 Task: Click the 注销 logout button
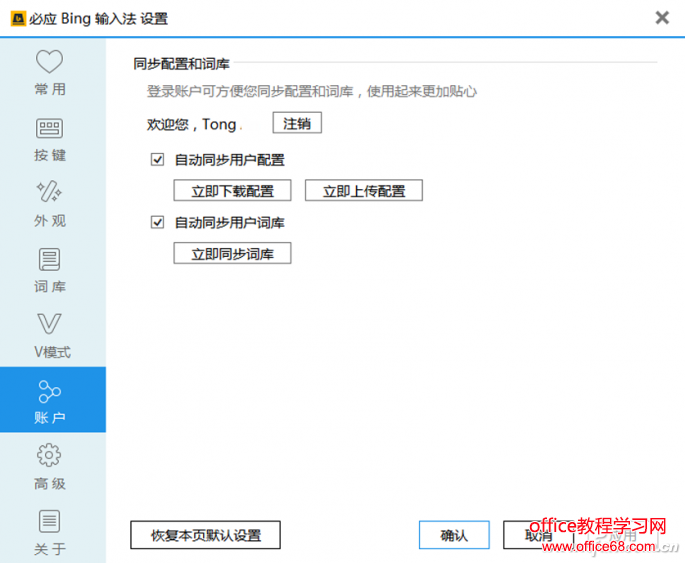pyautogui.click(x=297, y=123)
